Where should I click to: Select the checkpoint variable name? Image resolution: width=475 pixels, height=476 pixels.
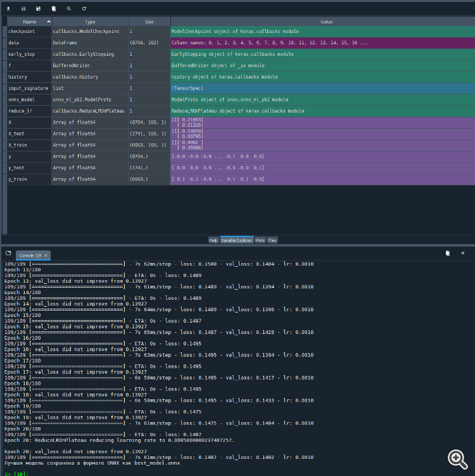coord(29,32)
